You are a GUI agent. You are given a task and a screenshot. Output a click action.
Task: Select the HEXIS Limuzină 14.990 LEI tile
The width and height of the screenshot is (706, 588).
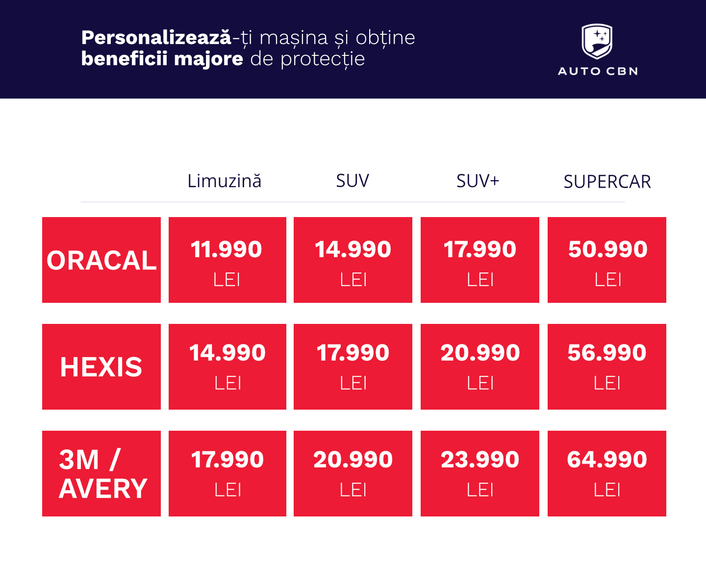pos(227,367)
